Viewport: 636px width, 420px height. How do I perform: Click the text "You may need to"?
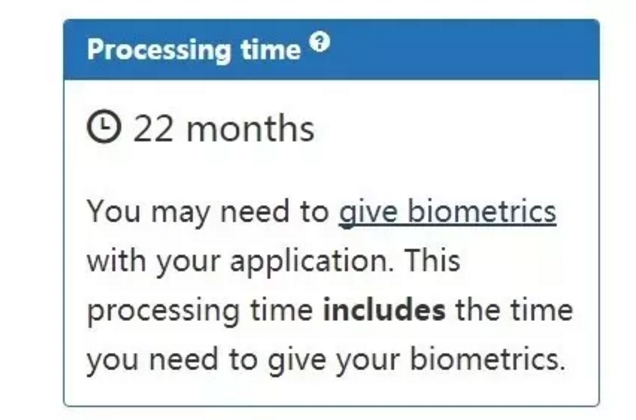(x=208, y=212)
